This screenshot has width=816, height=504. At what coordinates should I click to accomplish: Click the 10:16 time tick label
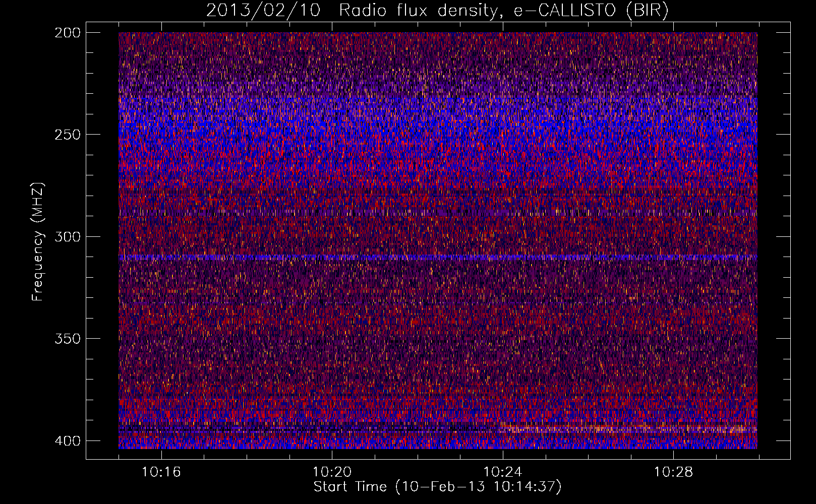pyautogui.click(x=161, y=472)
